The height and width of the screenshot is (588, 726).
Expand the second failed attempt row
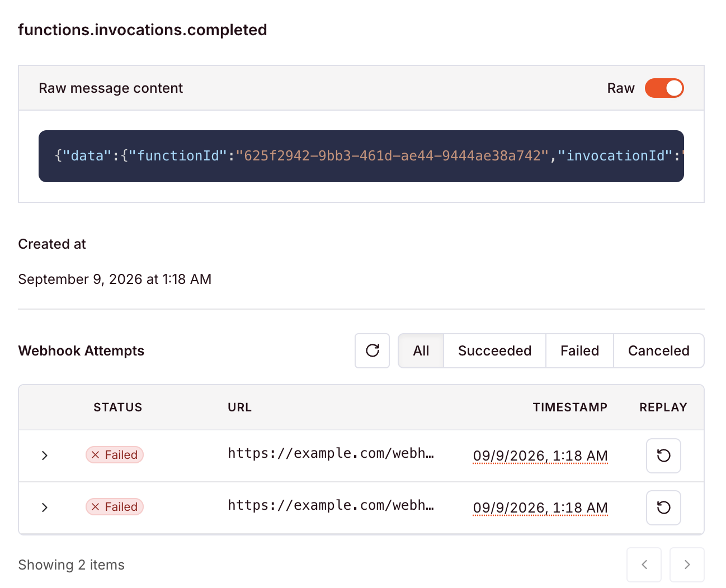pos(45,508)
